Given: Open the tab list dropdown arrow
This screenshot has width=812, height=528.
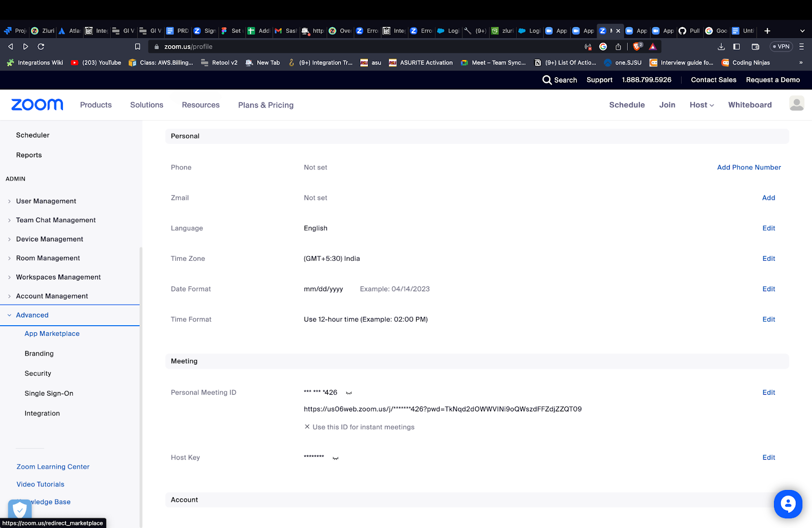Looking at the screenshot, I should tap(802, 31).
